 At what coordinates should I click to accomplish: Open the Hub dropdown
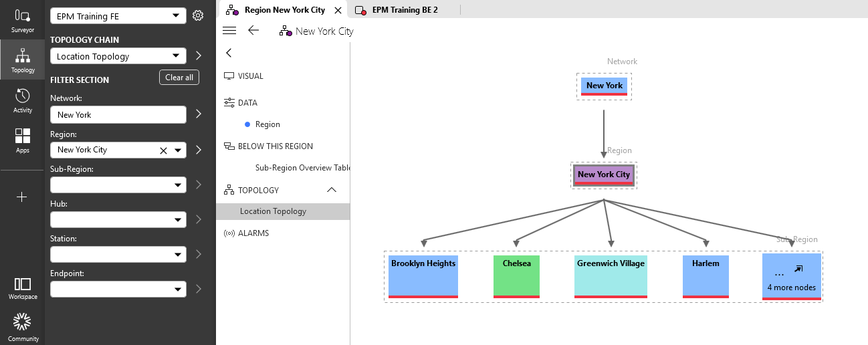pos(118,219)
